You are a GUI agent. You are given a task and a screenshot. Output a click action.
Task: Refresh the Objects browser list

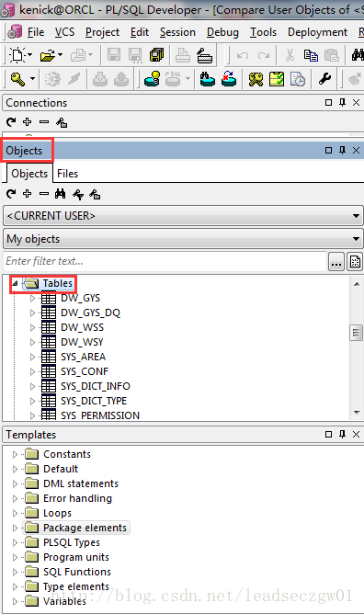point(11,194)
